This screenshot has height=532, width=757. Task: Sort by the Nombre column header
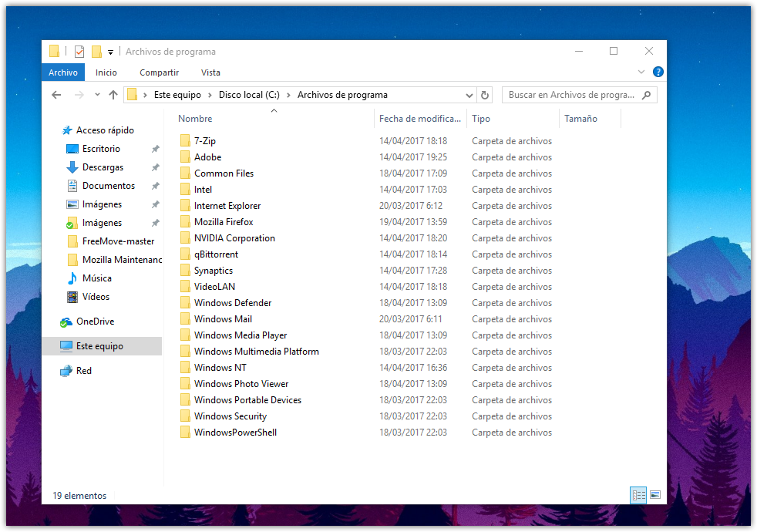coord(195,119)
